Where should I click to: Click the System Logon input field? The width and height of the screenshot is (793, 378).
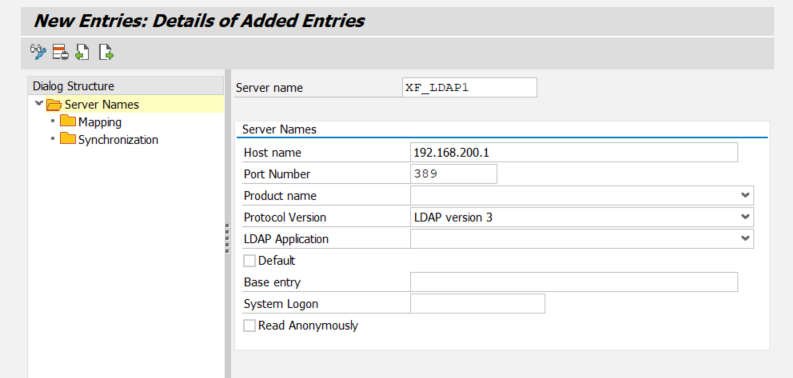point(477,304)
